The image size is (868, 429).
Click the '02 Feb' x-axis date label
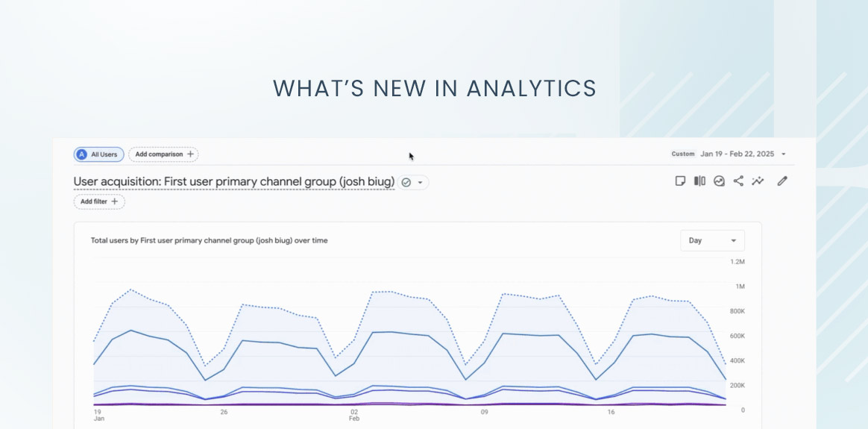(x=354, y=415)
